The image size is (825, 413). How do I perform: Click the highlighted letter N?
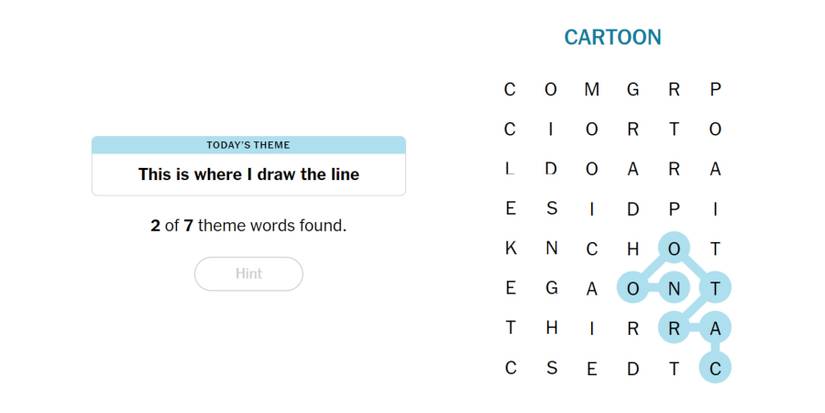click(x=674, y=288)
